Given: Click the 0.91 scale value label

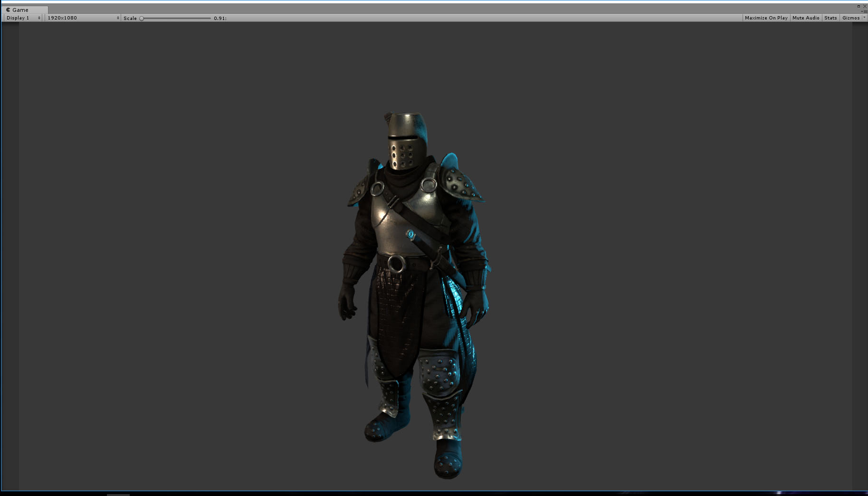Looking at the screenshot, I should coord(220,18).
